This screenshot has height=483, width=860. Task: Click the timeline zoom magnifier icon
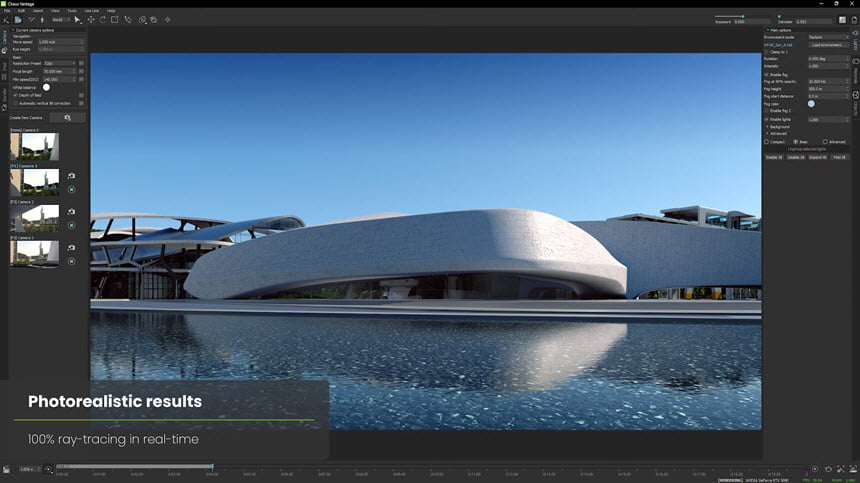coord(48,469)
